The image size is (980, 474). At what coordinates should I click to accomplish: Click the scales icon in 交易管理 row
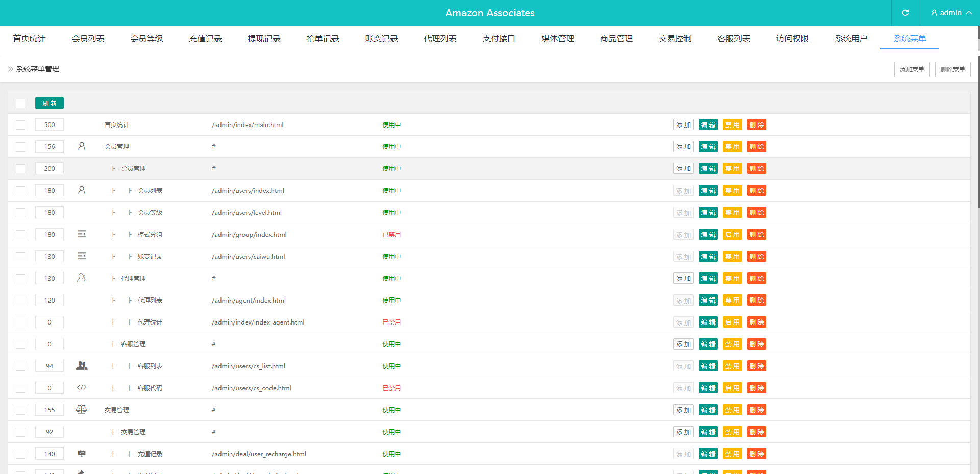pyautogui.click(x=82, y=409)
